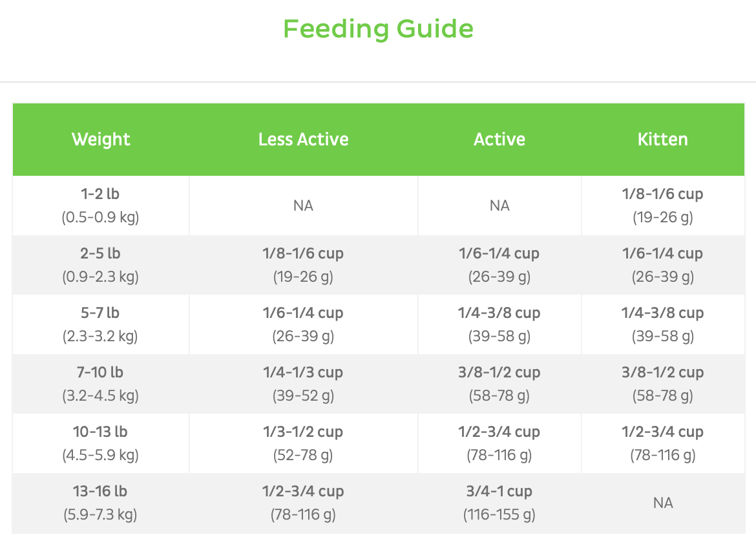Screen dimensions: 756x539
Task: Click the 5-7 lb weight cell
Action: point(100,324)
